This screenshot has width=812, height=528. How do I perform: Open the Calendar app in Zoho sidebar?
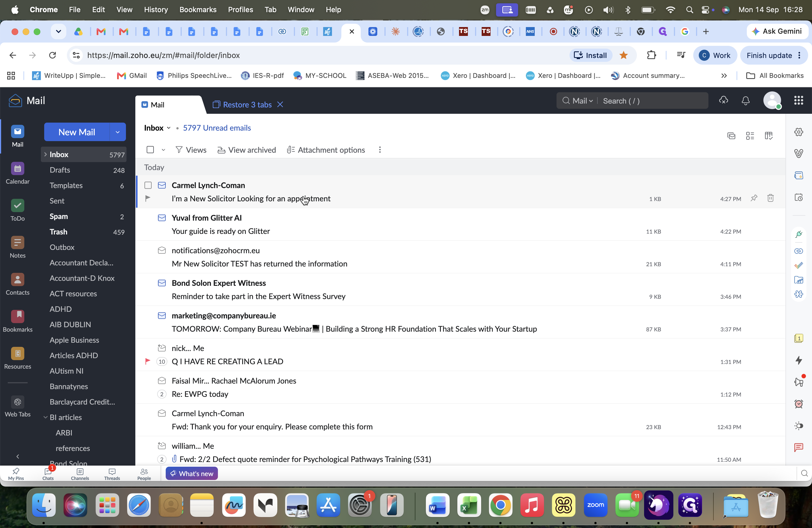pos(17,173)
